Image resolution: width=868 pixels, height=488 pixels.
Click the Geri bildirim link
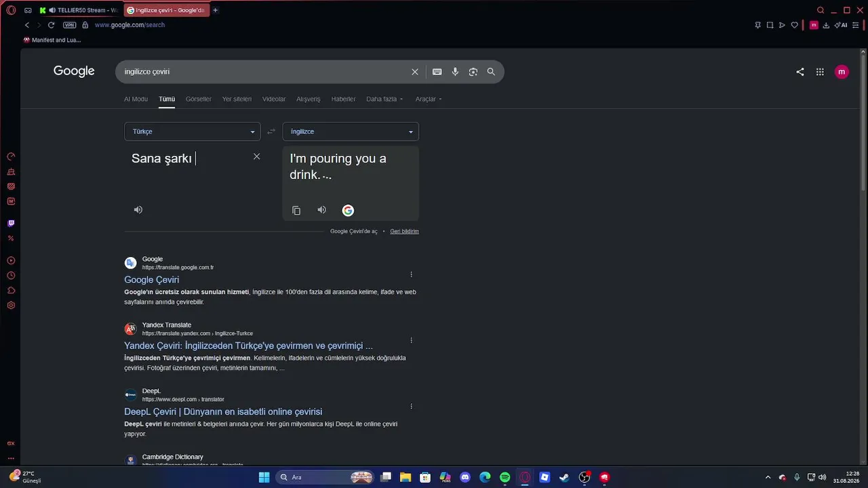404,231
